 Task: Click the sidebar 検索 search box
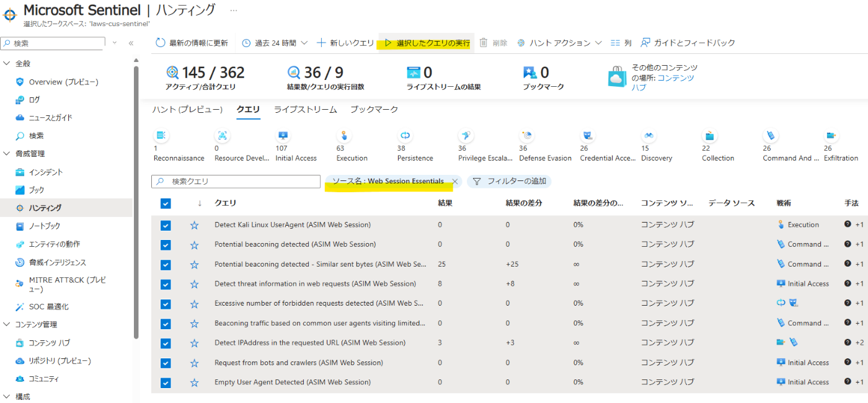tap(52, 43)
